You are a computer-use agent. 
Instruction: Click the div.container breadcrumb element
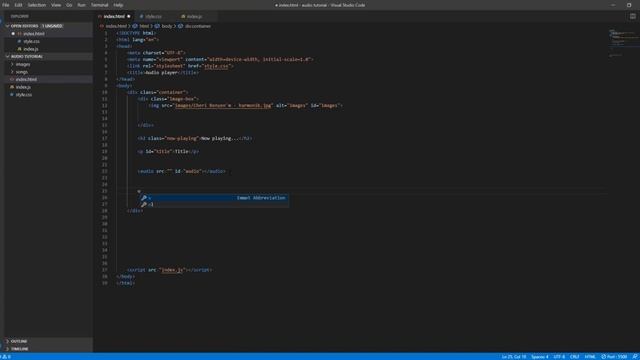(x=198, y=26)
